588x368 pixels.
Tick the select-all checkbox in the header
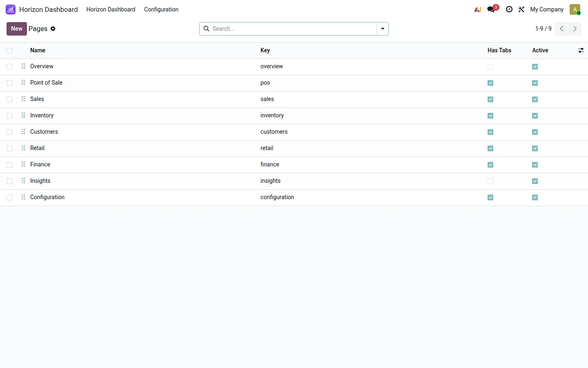coord(9,51)
